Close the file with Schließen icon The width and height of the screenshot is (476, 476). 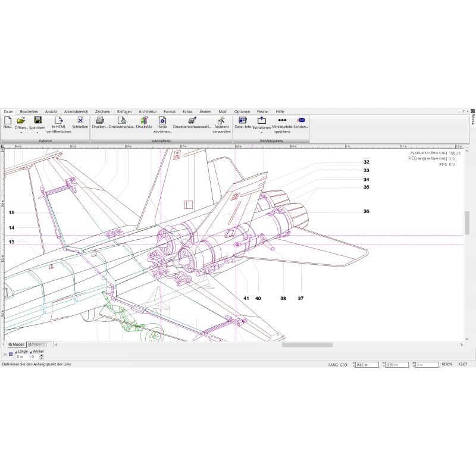coord(80,120)
